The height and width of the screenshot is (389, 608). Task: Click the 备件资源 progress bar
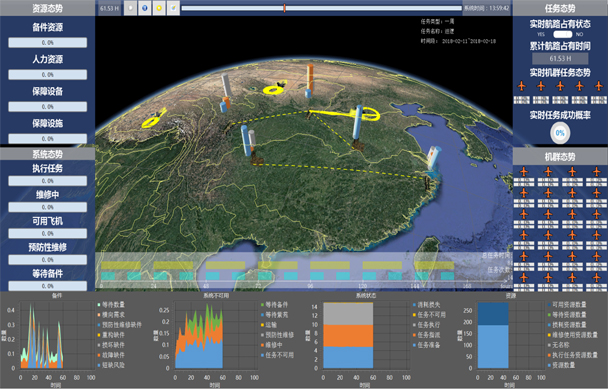[48, 42]
